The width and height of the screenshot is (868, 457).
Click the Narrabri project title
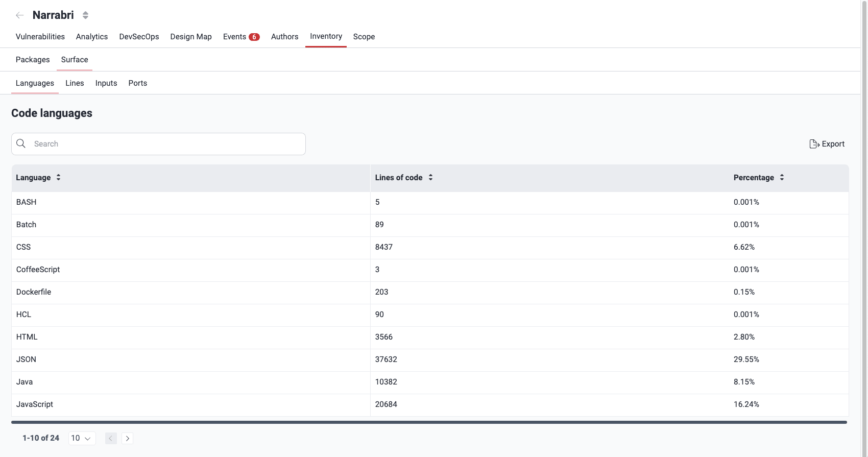click(x=53, y=15)
